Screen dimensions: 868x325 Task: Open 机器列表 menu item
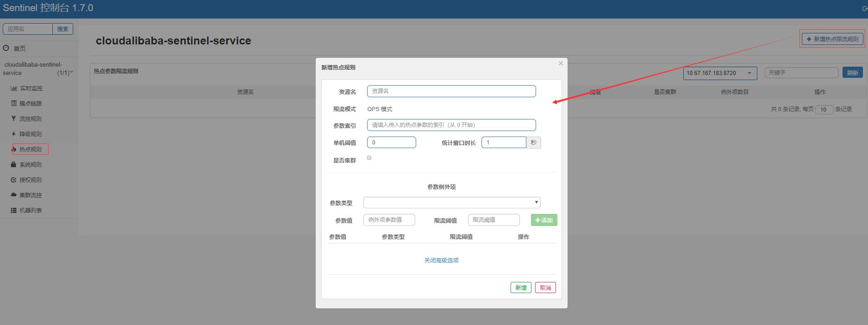pos(31,210)
